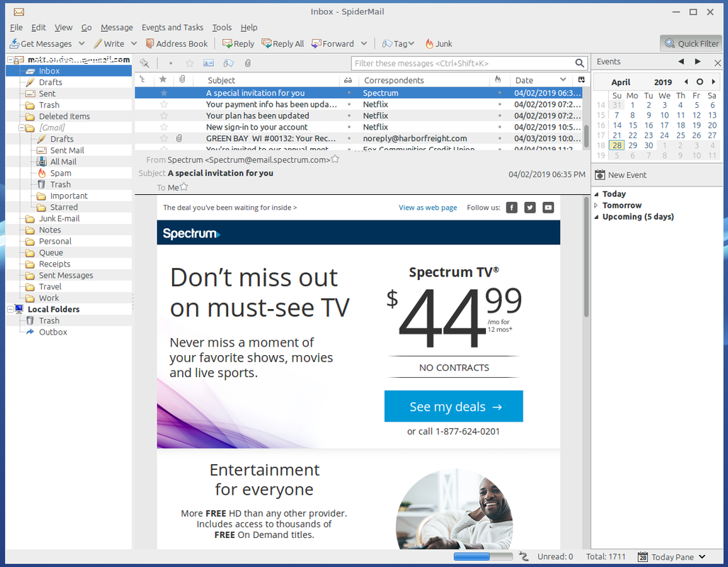Click the star next to sender address
728x567 pixels.
point(335,159)
